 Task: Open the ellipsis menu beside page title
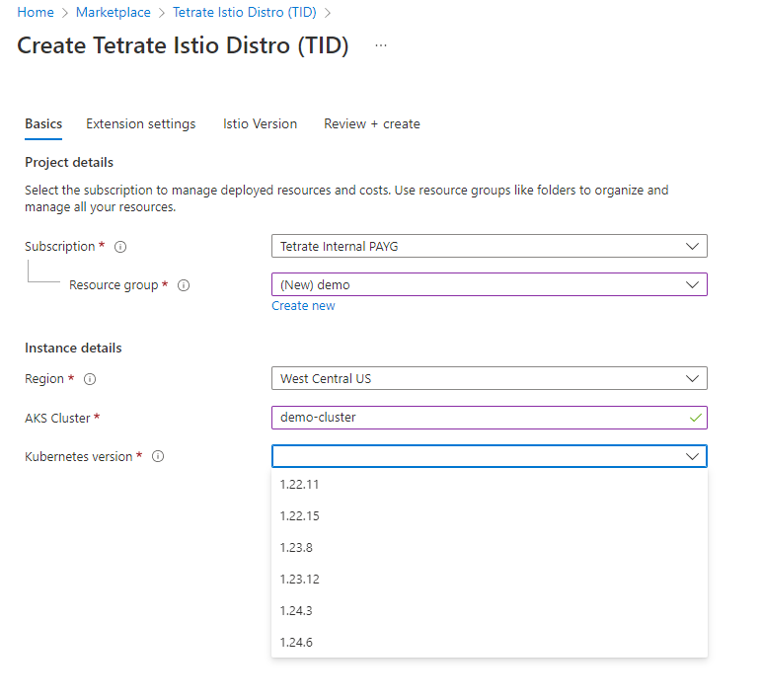[x=381, y=46]
